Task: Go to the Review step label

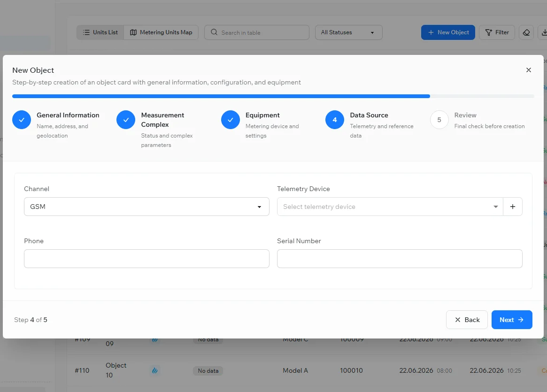Action: pos(465,115)
